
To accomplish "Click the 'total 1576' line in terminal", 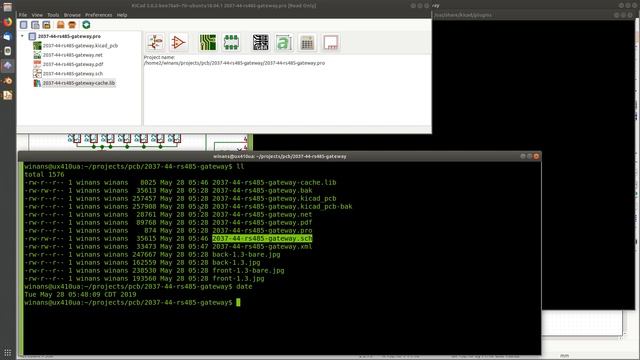I will point(44,175).
